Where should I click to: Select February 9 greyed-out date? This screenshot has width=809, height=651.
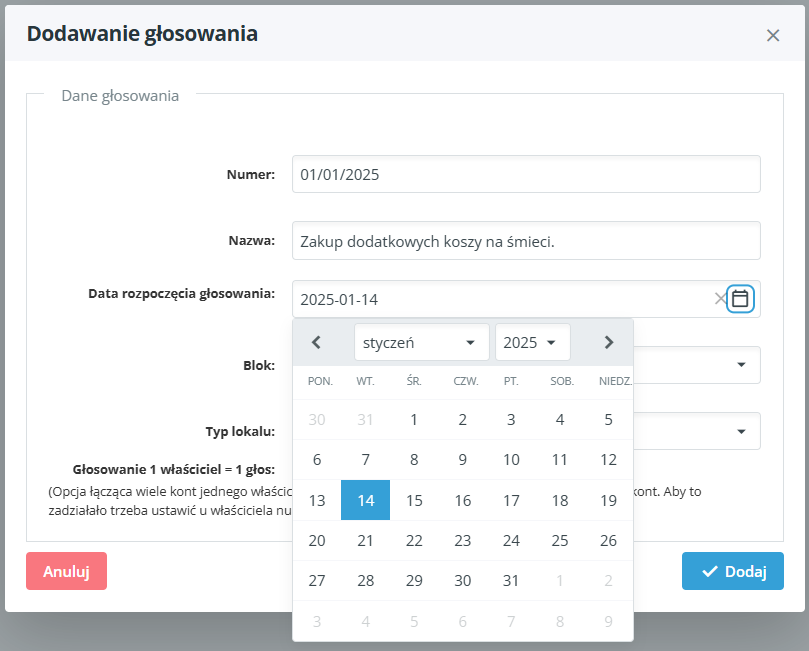pos(608,621)
